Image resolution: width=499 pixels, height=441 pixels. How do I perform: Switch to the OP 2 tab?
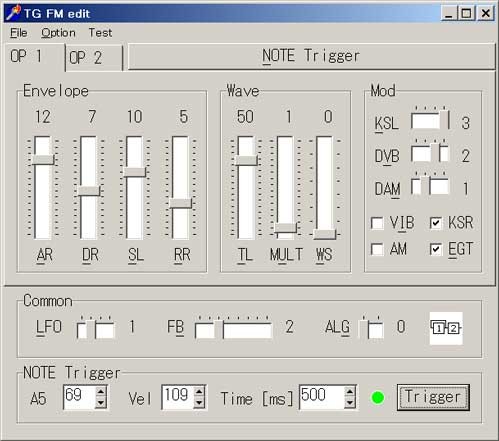94,58
